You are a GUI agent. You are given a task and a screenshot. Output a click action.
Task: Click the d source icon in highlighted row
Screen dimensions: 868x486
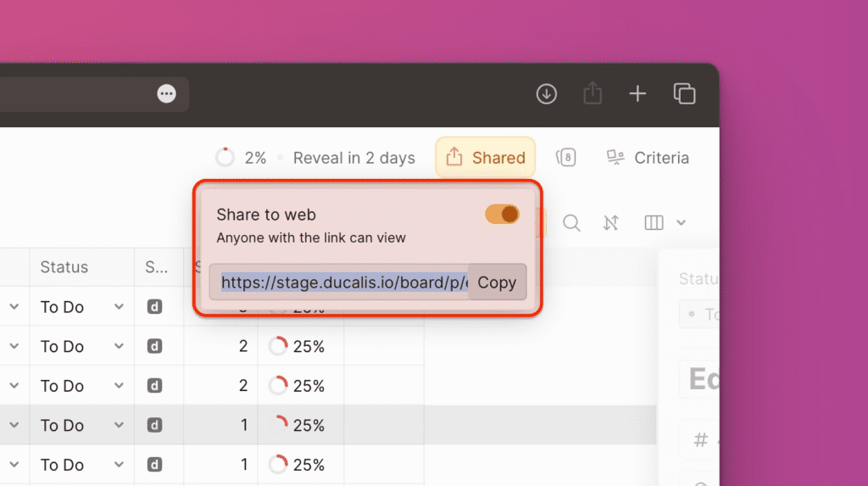(x=154, y=425)
